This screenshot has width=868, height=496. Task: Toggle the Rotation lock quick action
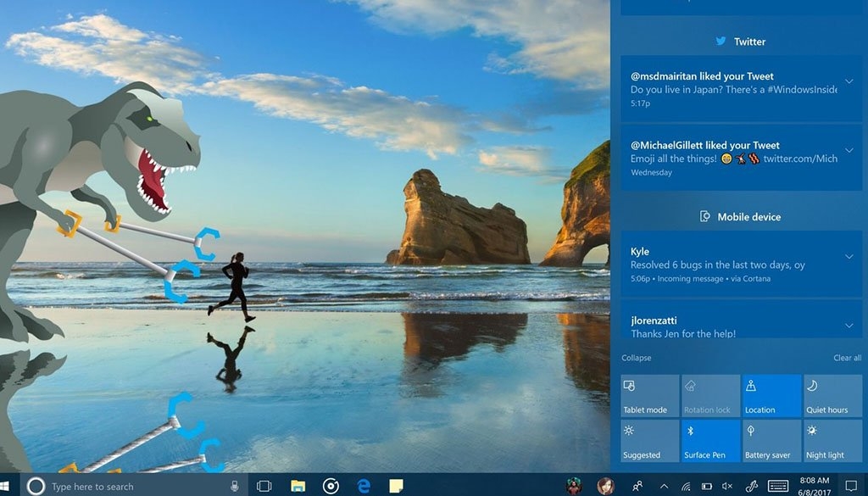click(711, 396)
